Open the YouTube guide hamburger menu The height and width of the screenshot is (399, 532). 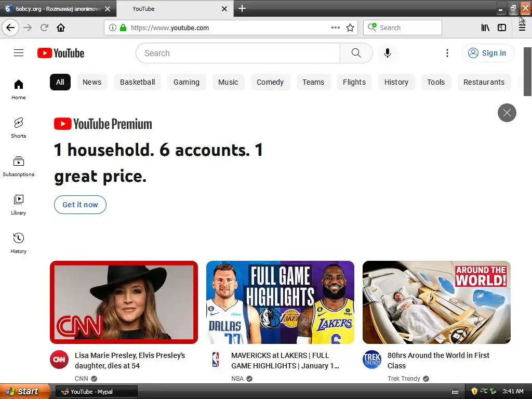[x=19, y=53]
